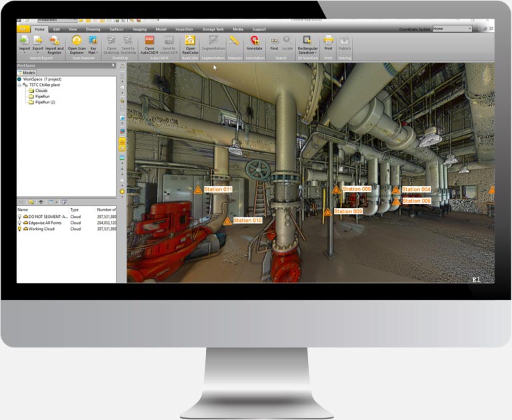Click the up arrow icon in list toolbar

41,201
